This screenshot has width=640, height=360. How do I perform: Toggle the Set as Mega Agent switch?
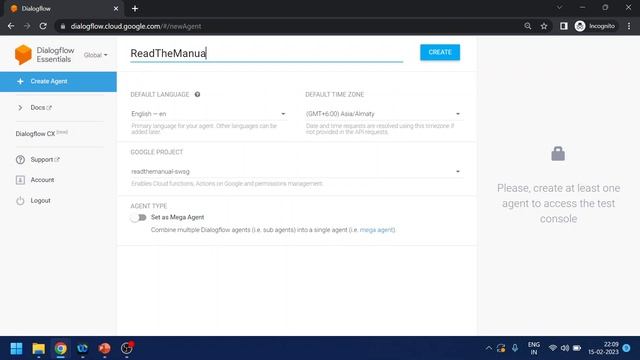pyautogui.click(x=138, y=218)
